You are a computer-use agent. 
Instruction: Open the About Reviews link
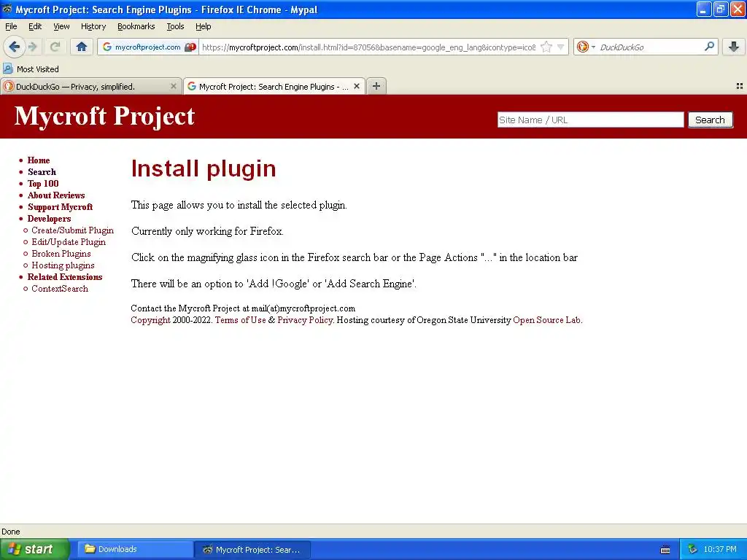point(56,195)
